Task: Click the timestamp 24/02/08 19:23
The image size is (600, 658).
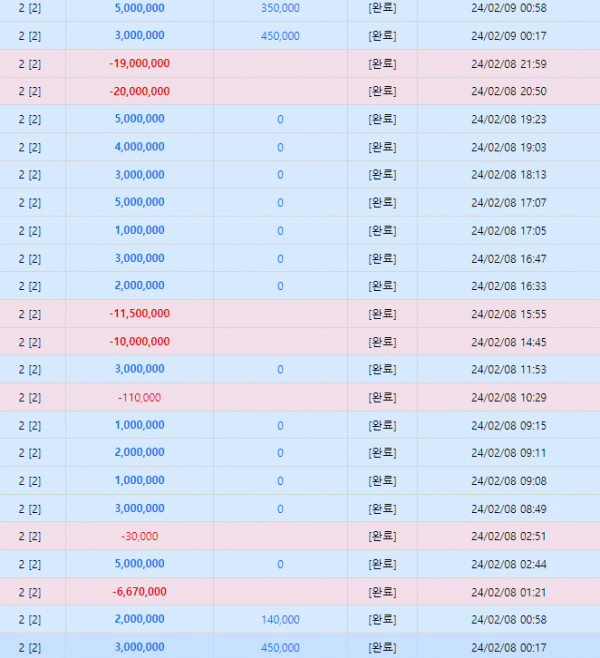Action: click(x=509, y=119)
